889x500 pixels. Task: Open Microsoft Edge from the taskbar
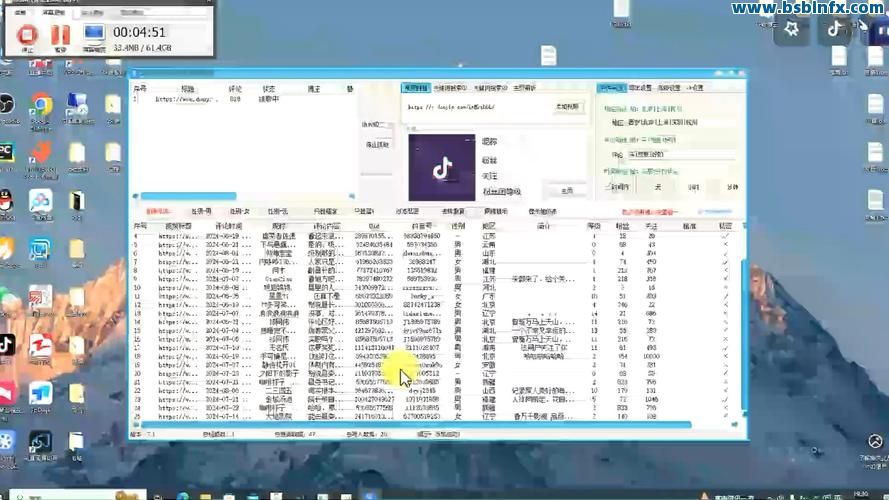[183, 496]
